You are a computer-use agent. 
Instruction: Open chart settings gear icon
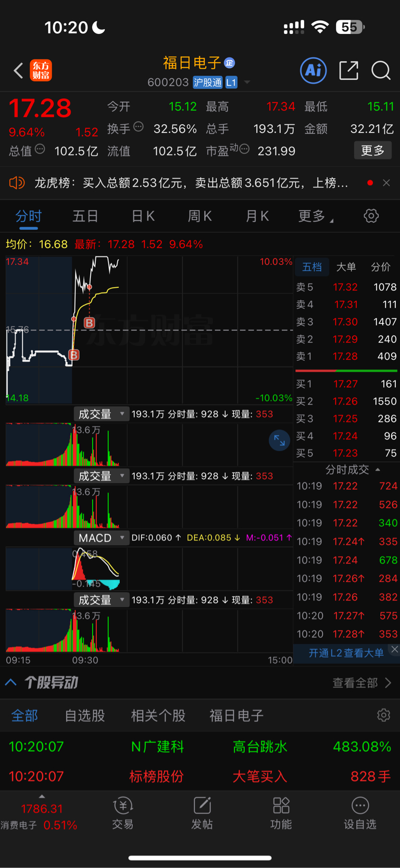coord(371,216)
